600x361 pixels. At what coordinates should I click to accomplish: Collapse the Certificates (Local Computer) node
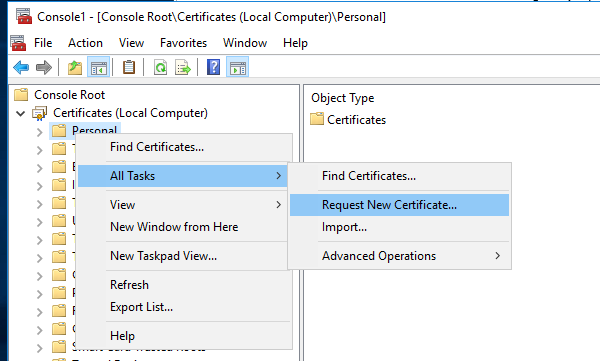(21, 113)
